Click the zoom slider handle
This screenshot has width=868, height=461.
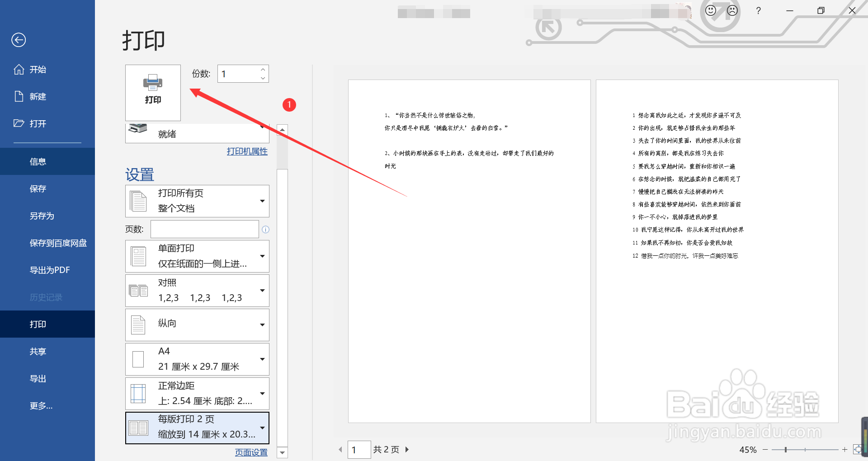click(786, 450)
